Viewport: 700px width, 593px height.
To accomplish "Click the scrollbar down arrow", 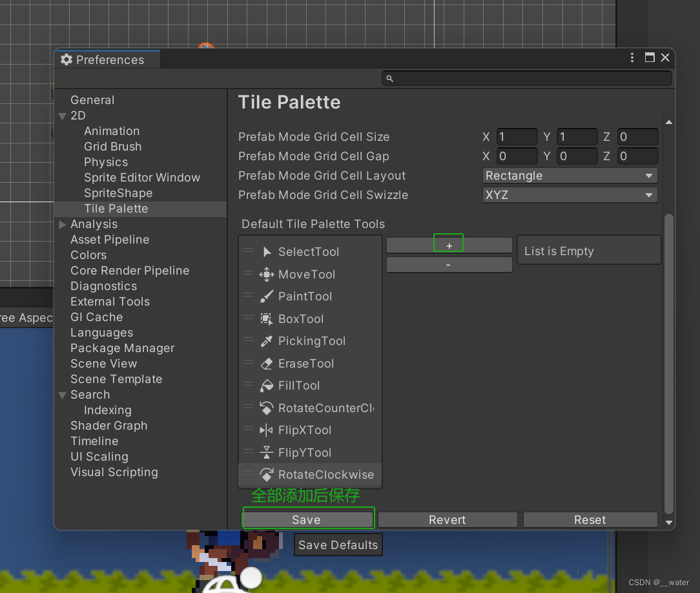I will tap(669, 522).
